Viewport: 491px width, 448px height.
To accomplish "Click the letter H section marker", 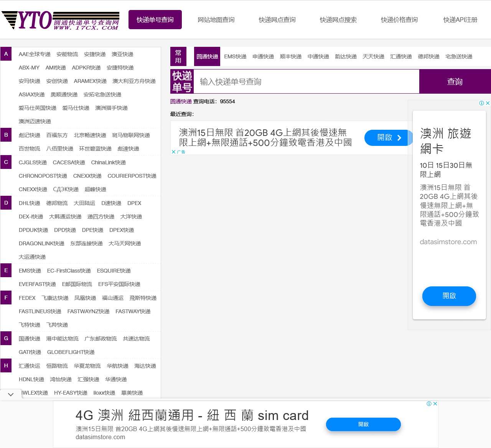I will [x=6, y=365].
